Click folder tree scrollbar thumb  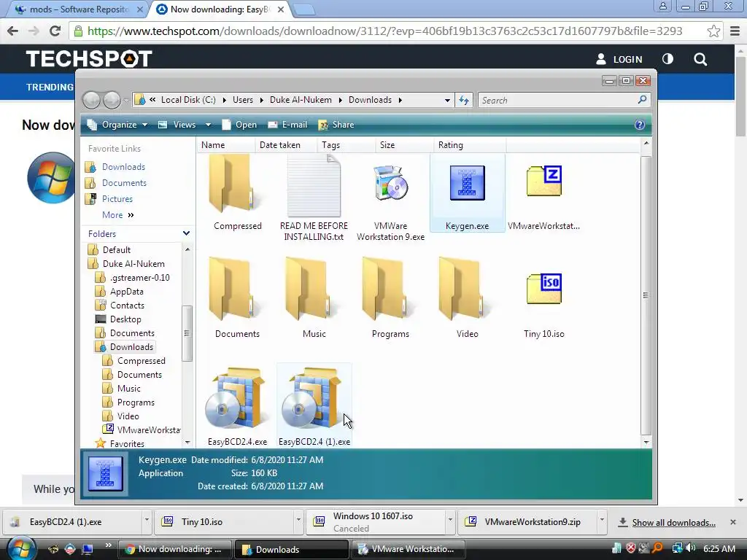point(187,333)
